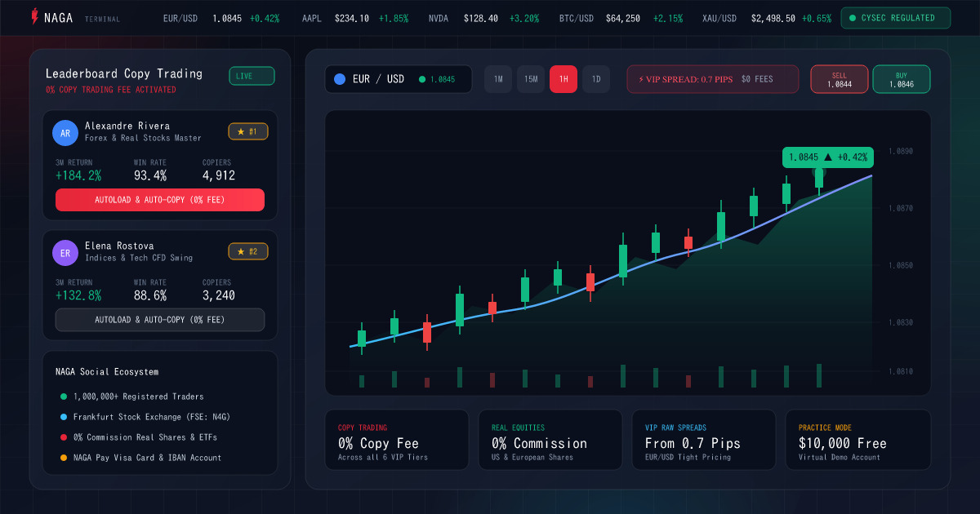Click the LIVE badge in leaderboard
Image resolution: width=980 pixels, height=514 pixels.
(252, 76)
